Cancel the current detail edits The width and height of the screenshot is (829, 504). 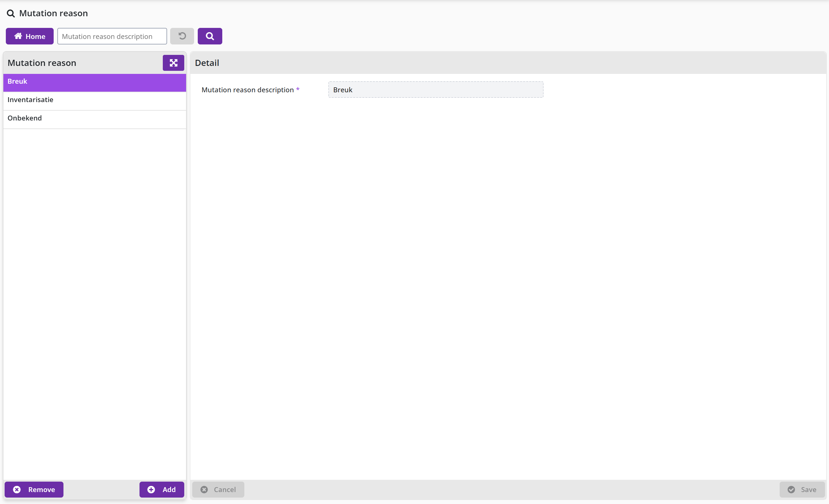pos(218,490)
